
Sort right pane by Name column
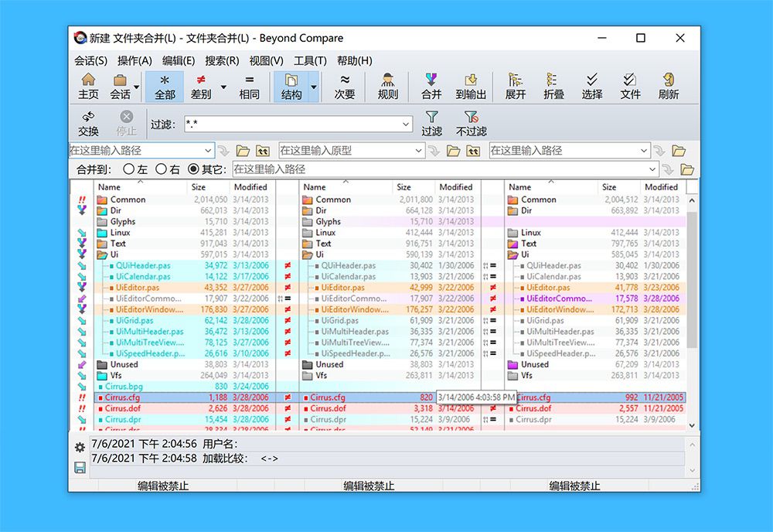click(x=551, y=187)
